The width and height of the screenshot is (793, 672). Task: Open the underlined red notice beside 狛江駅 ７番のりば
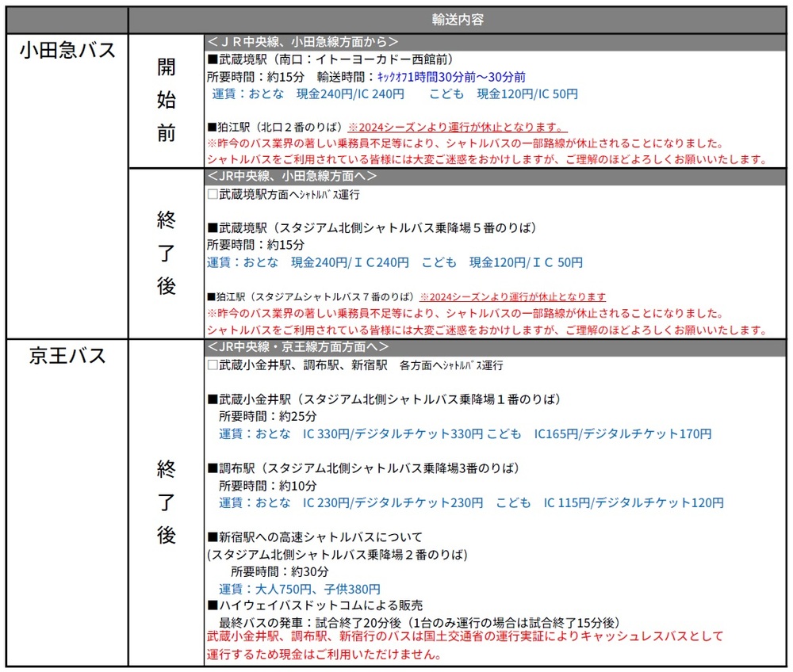(x=512, y=296)
